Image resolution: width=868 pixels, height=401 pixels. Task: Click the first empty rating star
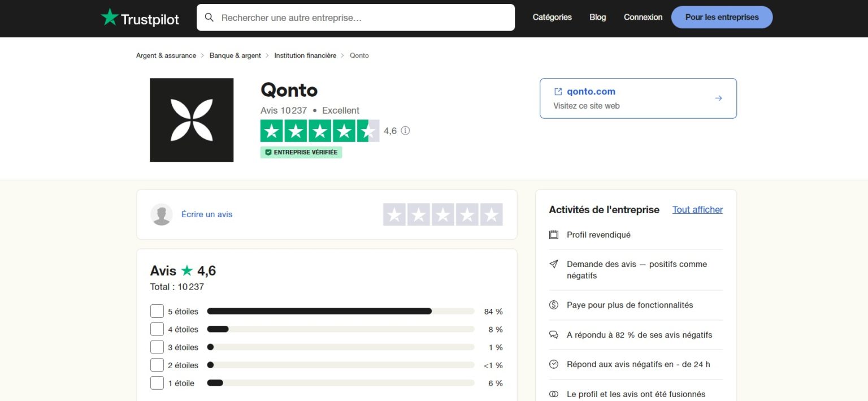pyautogui.click(x=394, y=215)
